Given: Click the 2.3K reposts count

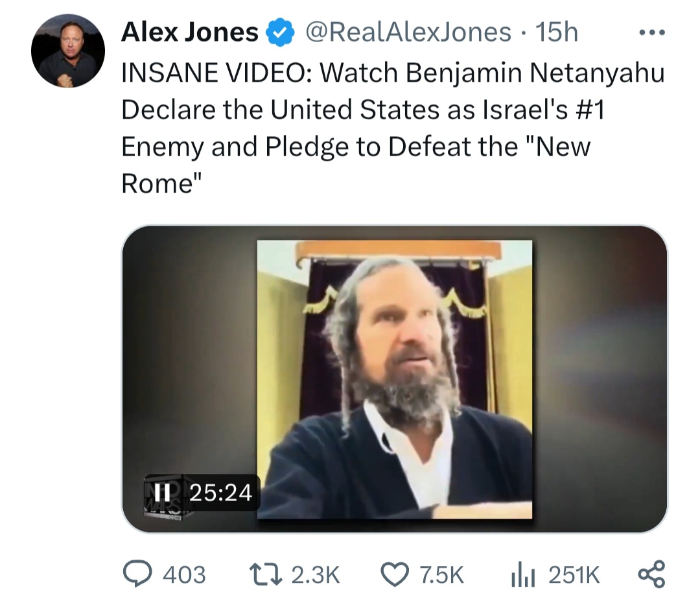Looking at the screenshot, I should (x=315, y=575).
